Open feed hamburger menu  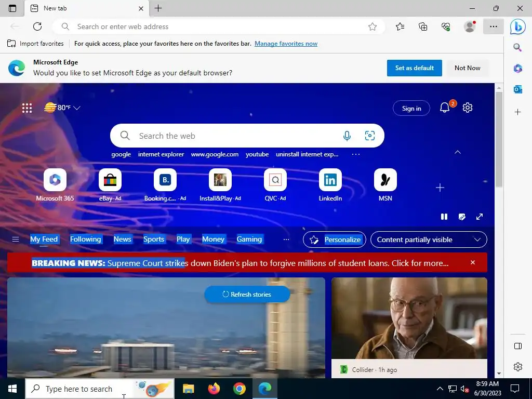(16, 240)
